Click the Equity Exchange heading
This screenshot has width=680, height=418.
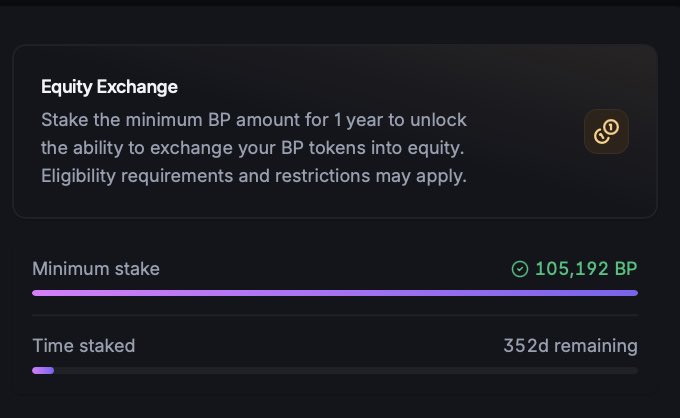coord(109,87)
